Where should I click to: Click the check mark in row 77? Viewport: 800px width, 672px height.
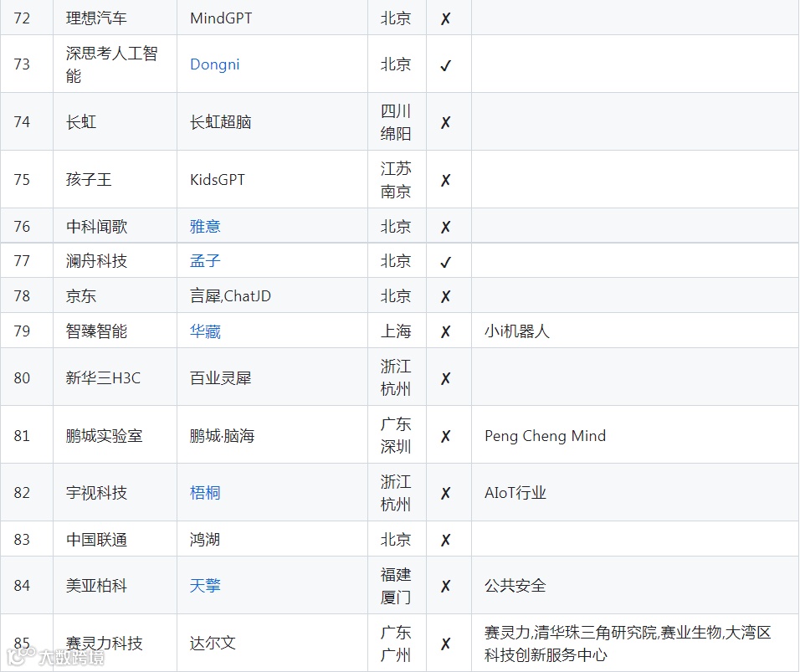(x=445, y=262)
